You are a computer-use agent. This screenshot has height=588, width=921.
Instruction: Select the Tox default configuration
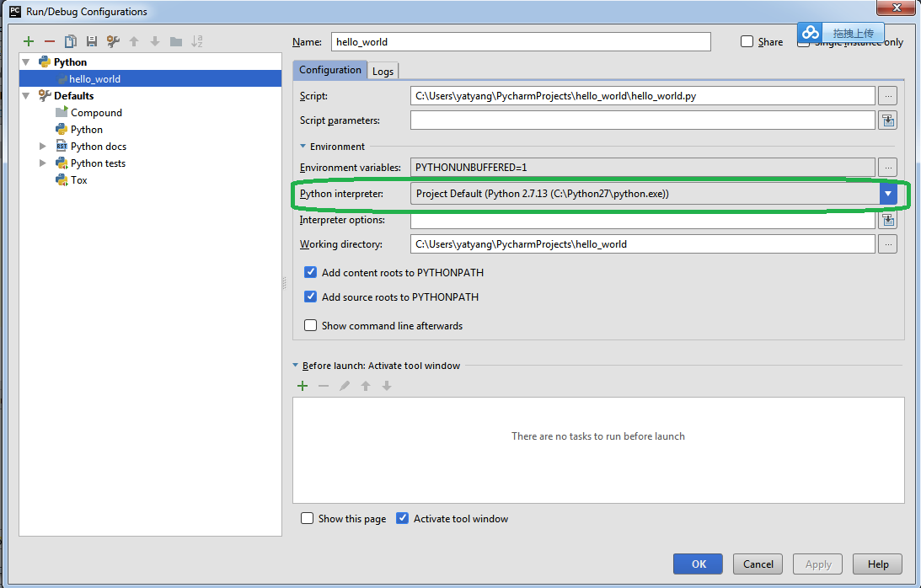click(78, 180)
